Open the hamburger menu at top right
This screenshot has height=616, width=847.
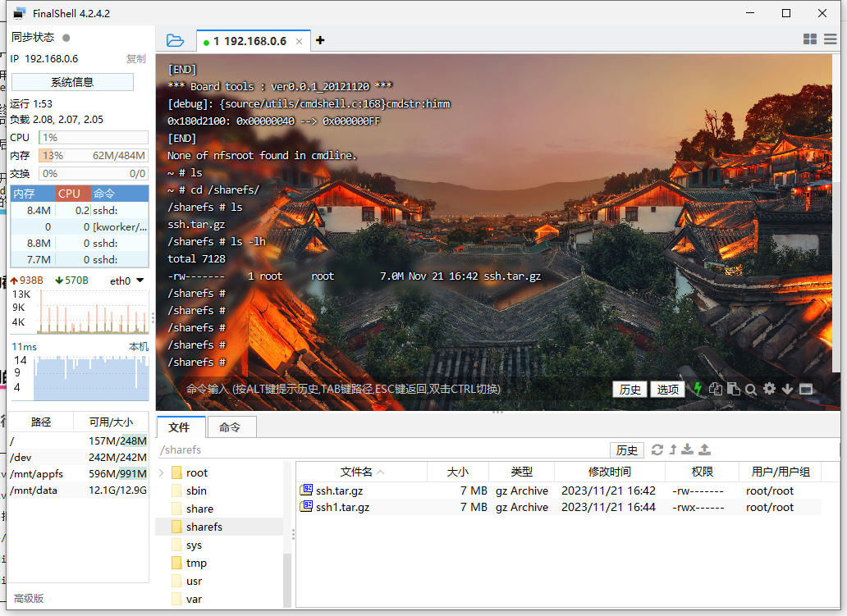(x=830, y=39)
